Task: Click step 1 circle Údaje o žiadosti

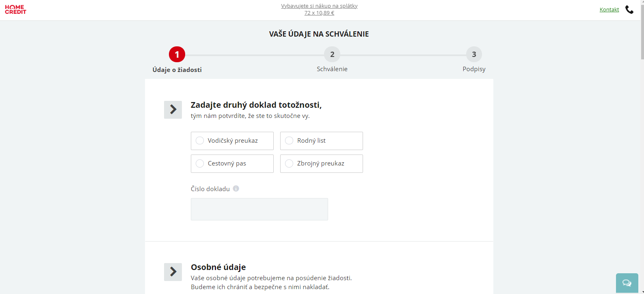Action: pos(177,54)
